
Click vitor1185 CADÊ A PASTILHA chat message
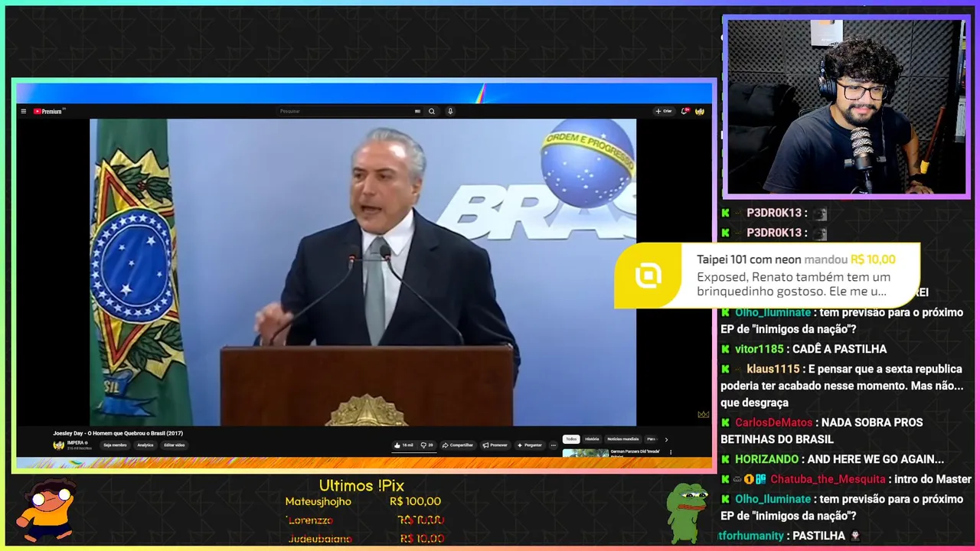[803, 349]
